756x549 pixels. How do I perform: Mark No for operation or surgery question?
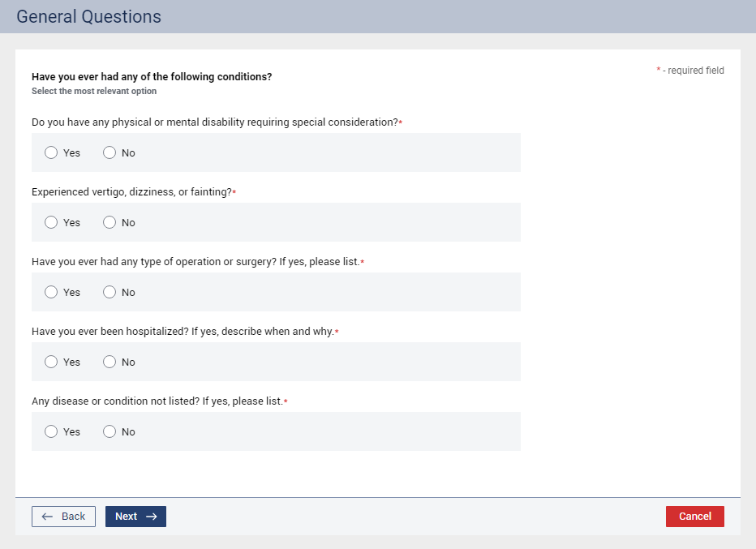(110, 292)
